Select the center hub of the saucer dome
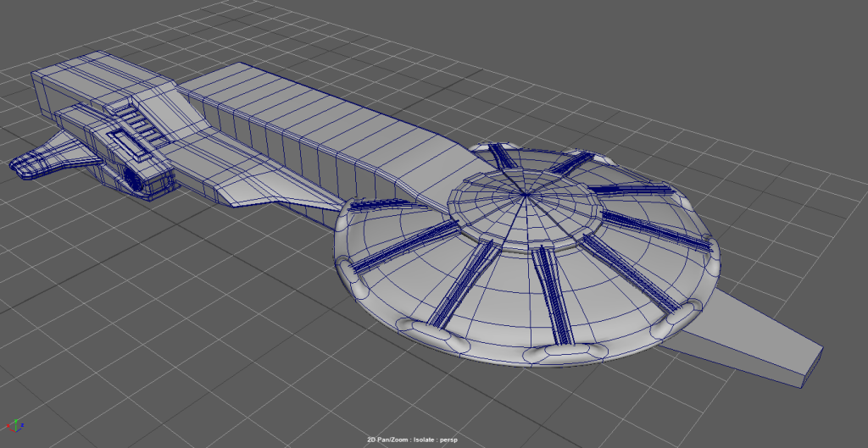The height and width of the screenshot is (448, 868). [524, 210]
